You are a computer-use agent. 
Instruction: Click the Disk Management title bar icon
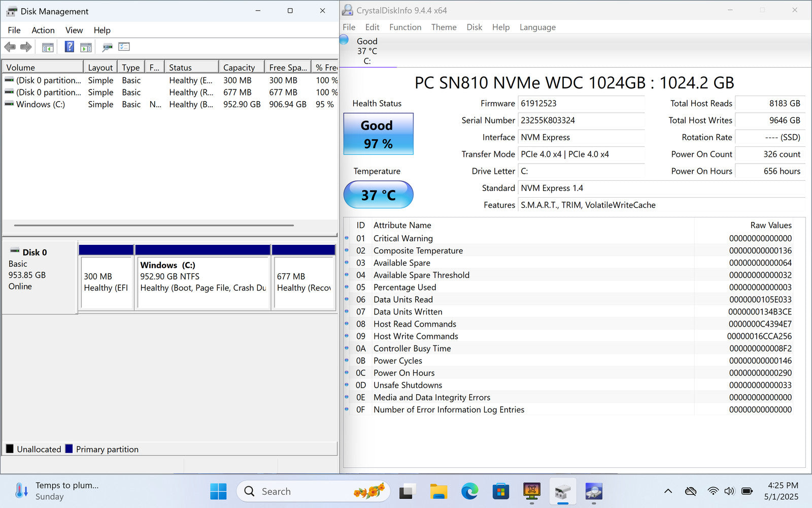[x=11, y=11]
